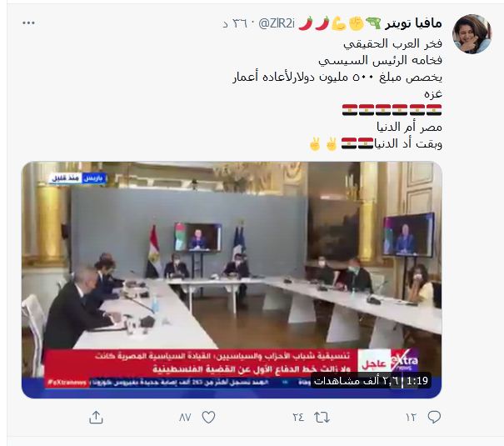
Task: Click the like count number ٨٧
Action: coord(185,418)
